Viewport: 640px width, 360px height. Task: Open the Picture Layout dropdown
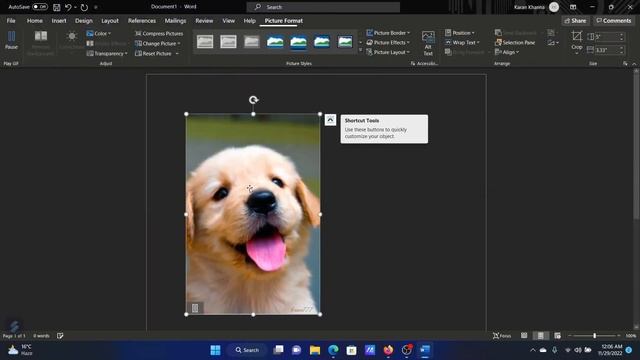pos(388,52)
